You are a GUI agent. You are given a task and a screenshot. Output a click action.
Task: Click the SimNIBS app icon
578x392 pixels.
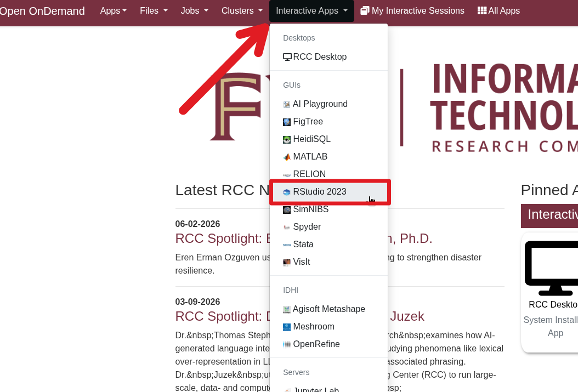pyautogui.click(x=287, y=210)
